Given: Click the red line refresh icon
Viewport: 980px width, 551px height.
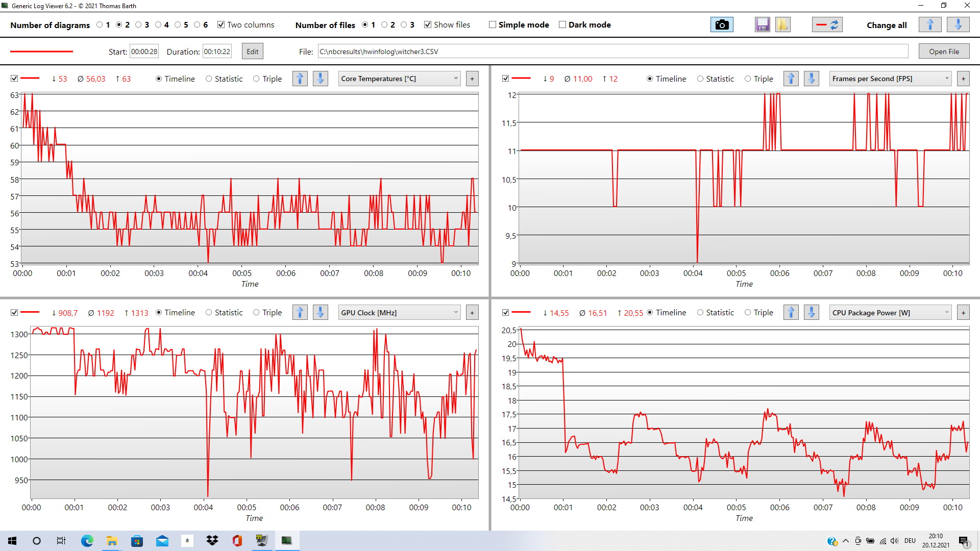Looking at the screenshot, I should 827,24.
